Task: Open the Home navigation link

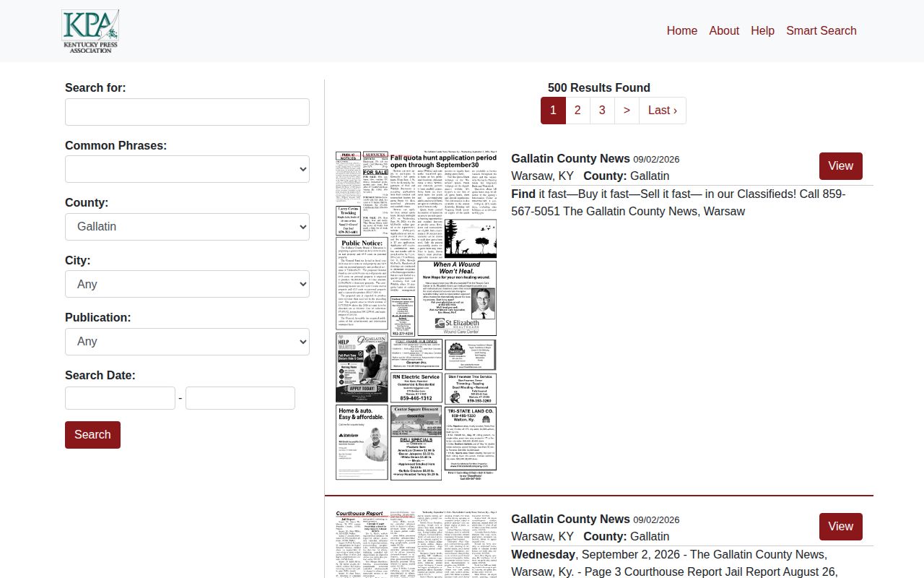Action: (x=682, y=30)
